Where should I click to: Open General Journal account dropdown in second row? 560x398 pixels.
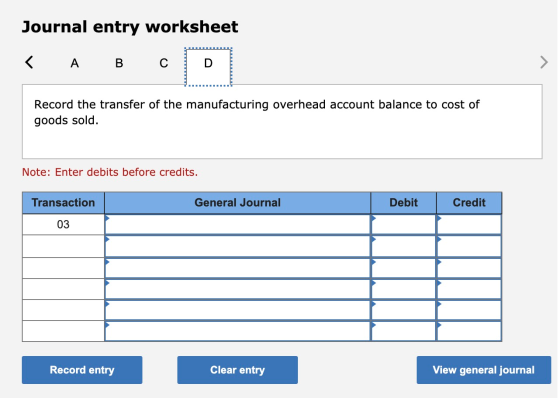(238, 246)
